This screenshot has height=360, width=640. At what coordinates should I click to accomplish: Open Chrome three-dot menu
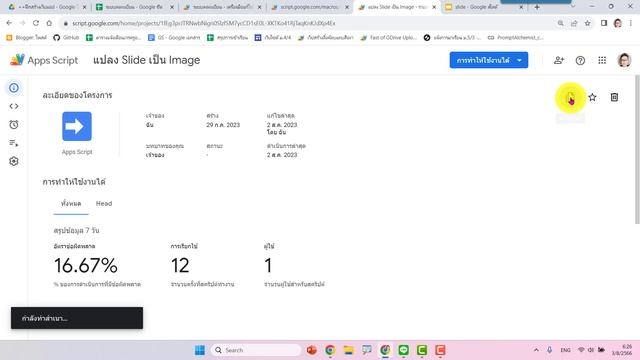(x=631, y=23)
